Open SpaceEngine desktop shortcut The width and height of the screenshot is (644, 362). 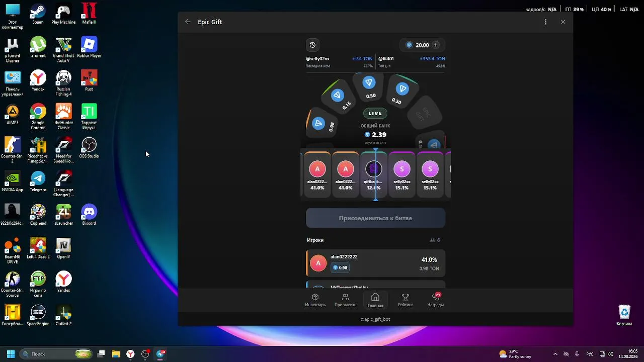pyautogui.click(x=38, y=316)
